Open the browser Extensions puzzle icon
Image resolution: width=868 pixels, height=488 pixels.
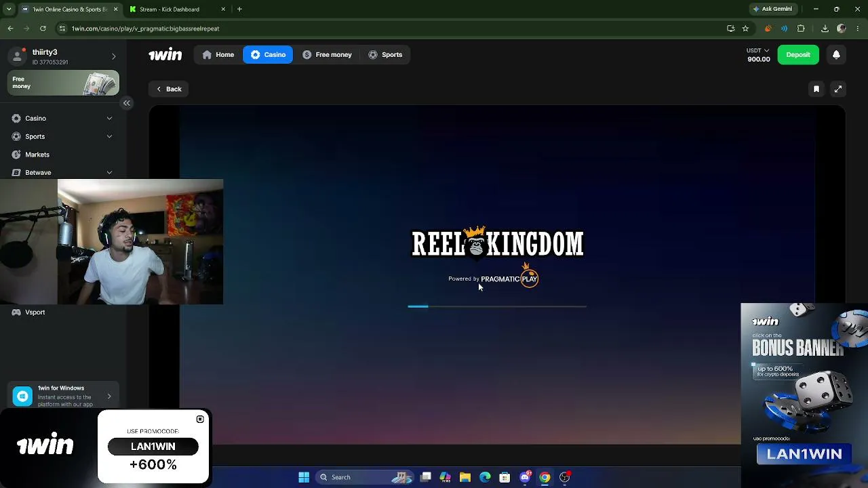801,28
